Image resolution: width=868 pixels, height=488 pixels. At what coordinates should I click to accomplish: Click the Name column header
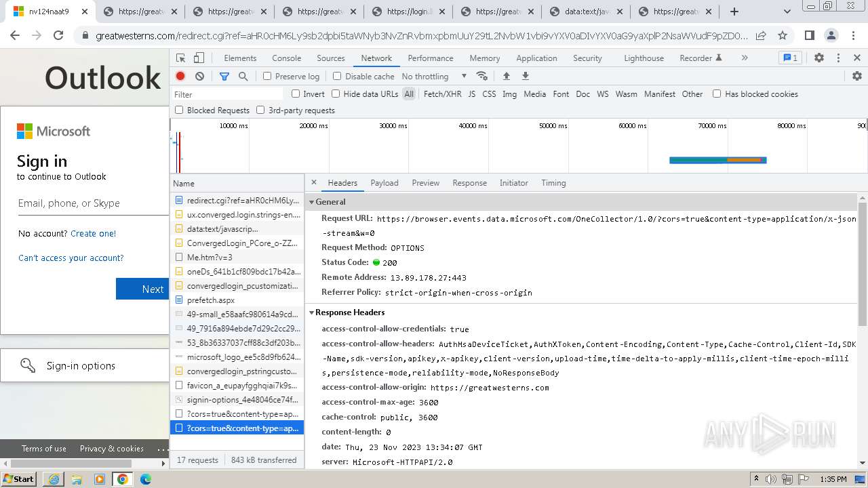point(237,183)
